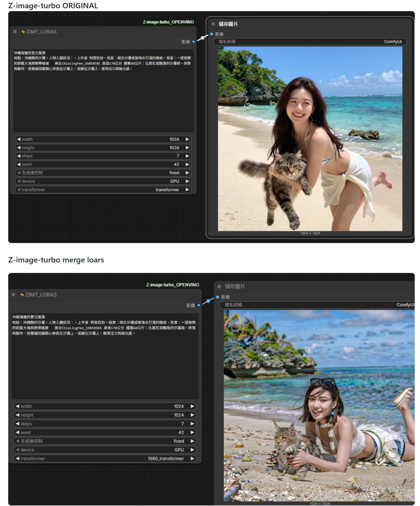The height and width of the screenshot is (506, 420).
Task: Click the prompt text area in the top node
Action: pyautogui.click(x=103, y=91)
